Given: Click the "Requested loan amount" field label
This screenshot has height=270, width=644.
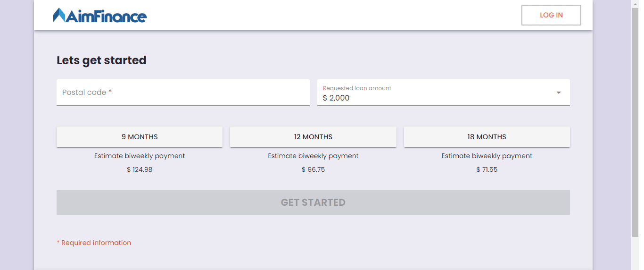Looking at the screenshot, I should 357,88.
